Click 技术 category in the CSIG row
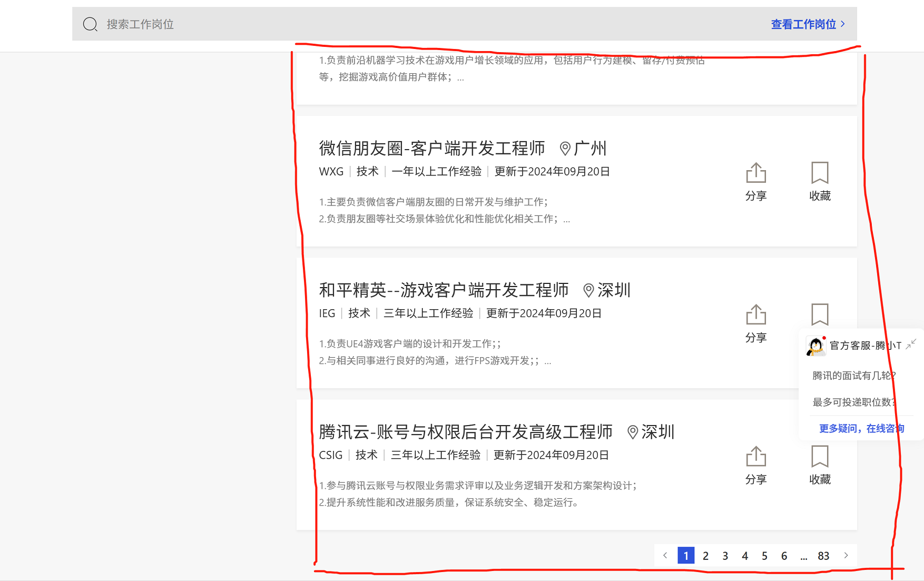The image size is (924, 581). coord(367,455)
